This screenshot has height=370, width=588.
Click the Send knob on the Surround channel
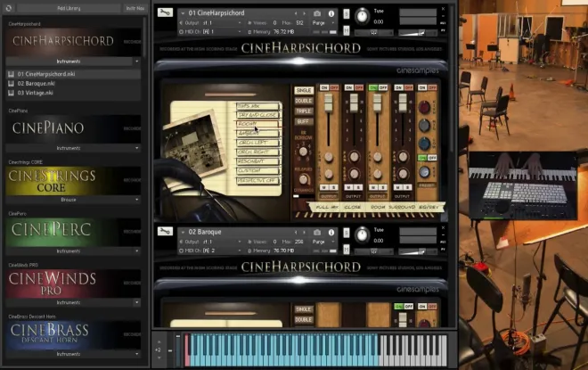403,174
